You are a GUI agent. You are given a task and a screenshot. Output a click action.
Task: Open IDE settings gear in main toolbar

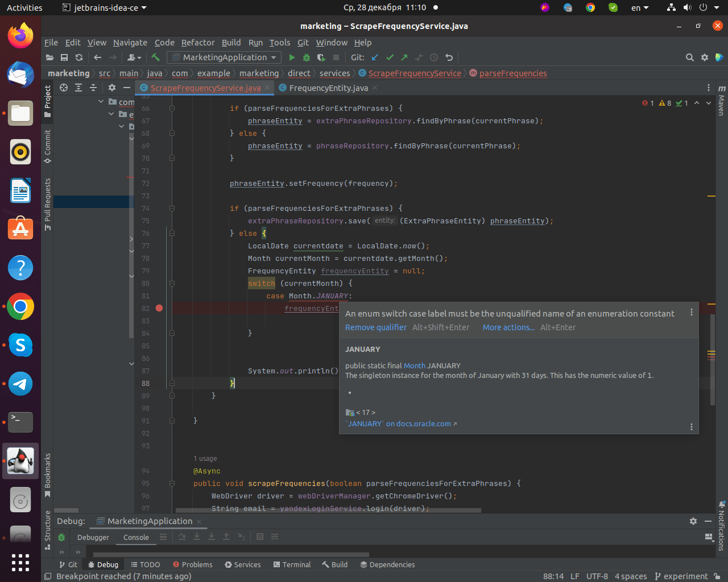click(705, 57)
